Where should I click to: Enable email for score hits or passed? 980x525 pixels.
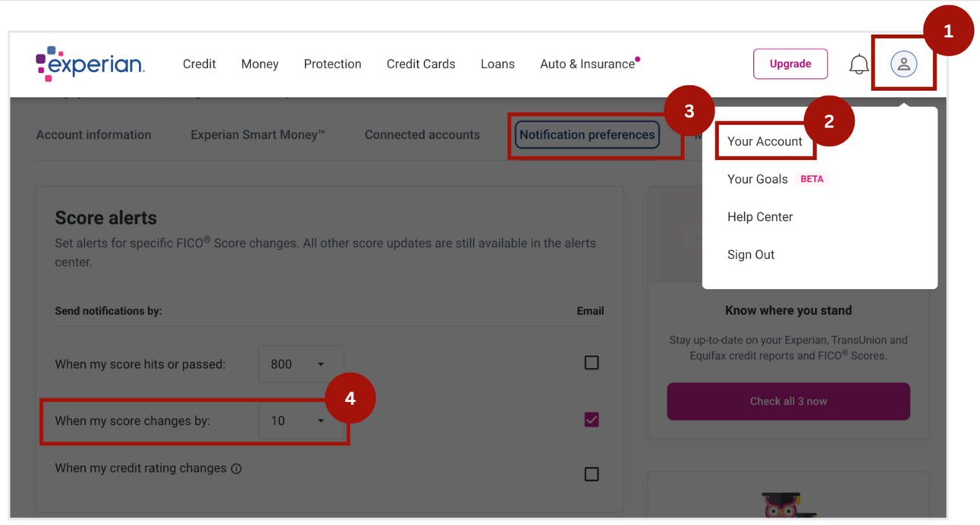pos(592,363)
